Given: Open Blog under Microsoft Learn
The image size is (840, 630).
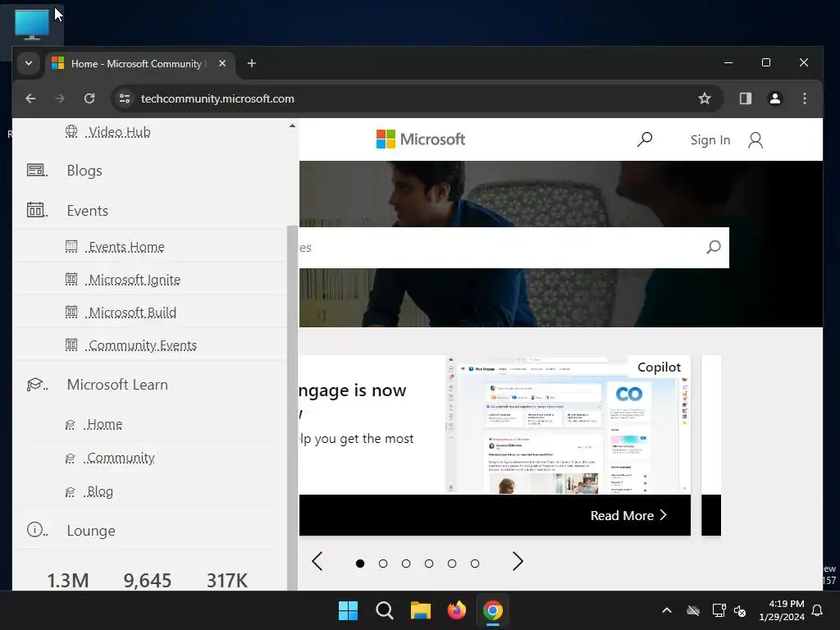Looking at the screenshot, I should pos(99,492).
